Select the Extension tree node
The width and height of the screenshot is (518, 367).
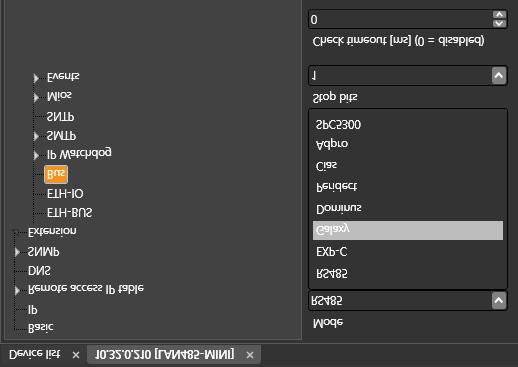pyautogui.click(x=52, y=232)
